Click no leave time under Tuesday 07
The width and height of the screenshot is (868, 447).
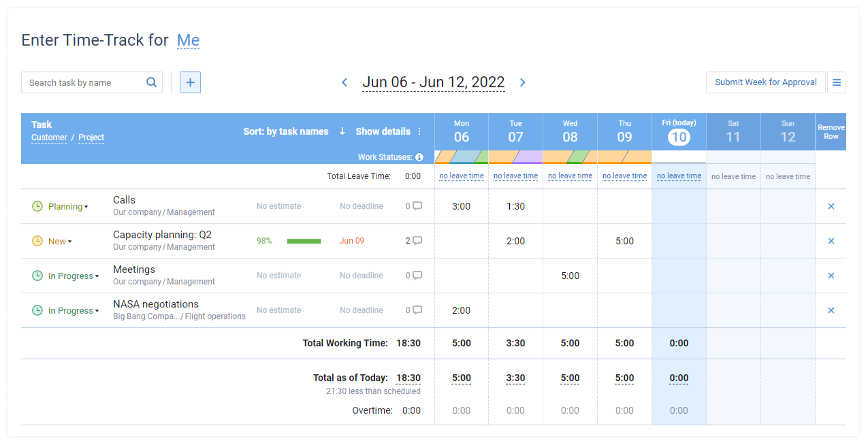click(x=515, y=176)
